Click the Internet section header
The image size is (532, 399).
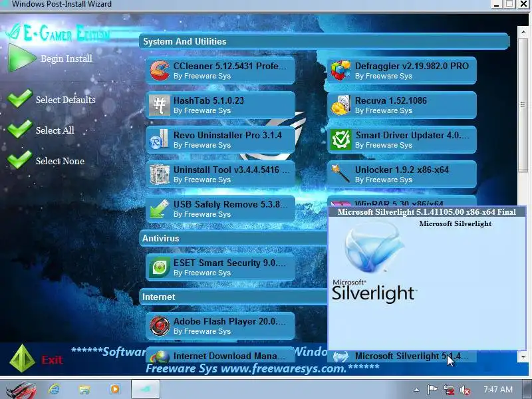233,297
